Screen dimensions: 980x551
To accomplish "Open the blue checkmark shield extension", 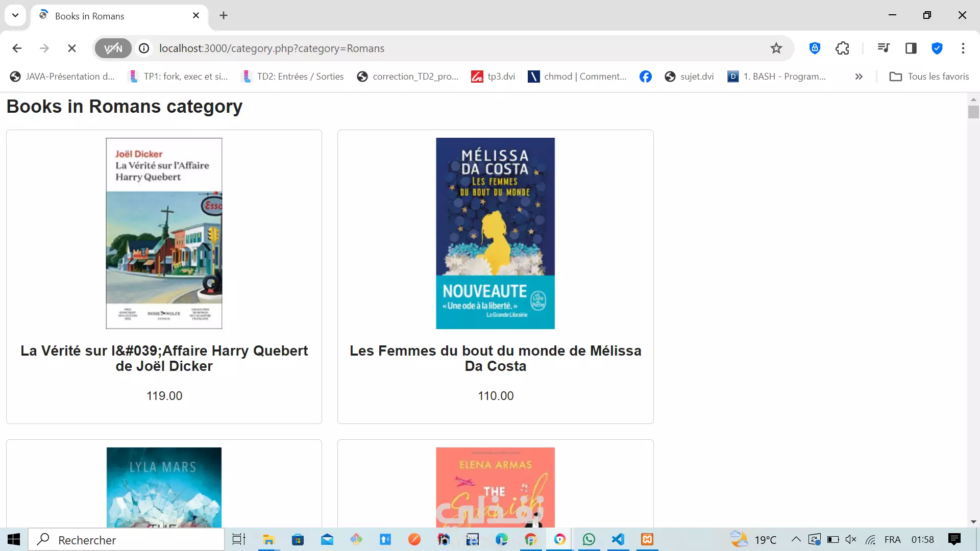I will pos(937,48).
